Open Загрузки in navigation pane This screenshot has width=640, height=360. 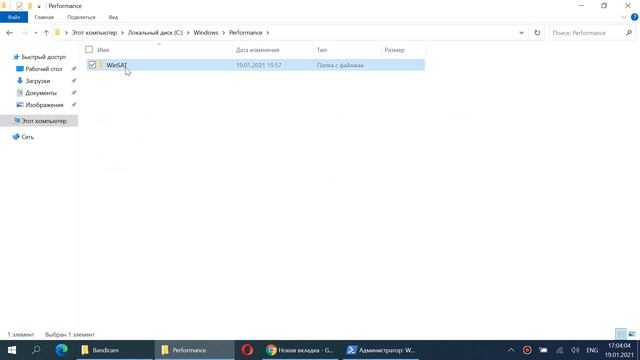click(38, 81)
